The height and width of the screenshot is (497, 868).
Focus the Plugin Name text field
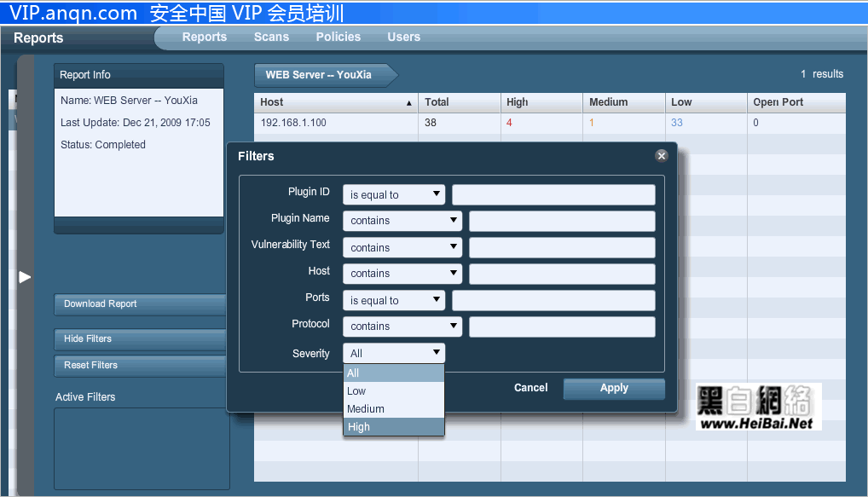coord(561,221)
